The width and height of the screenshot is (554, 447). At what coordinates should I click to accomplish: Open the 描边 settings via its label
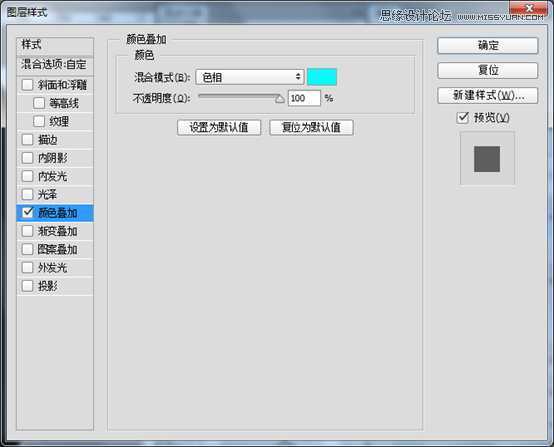tap(48, 140)
